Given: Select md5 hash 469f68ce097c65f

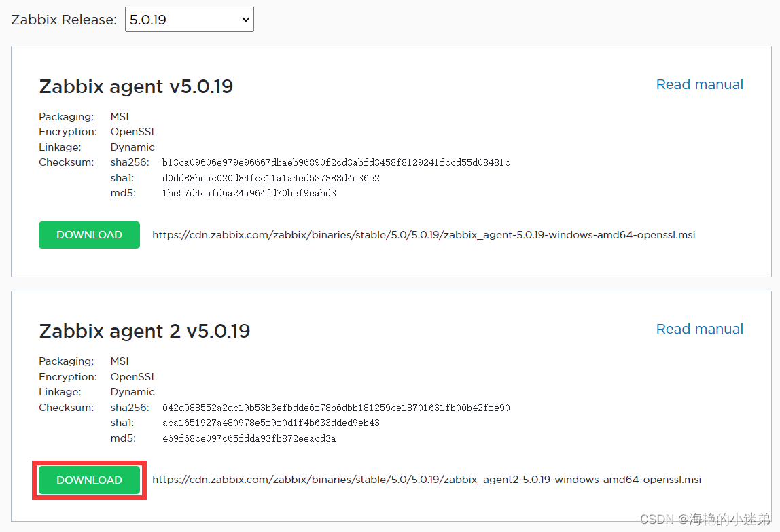Looking at the screenshot, I should coord(249,438).
